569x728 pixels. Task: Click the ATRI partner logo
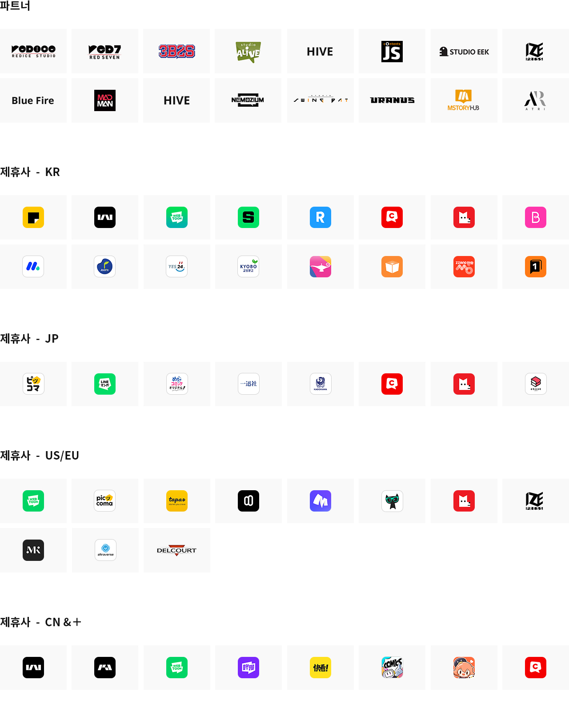(535, 100)
